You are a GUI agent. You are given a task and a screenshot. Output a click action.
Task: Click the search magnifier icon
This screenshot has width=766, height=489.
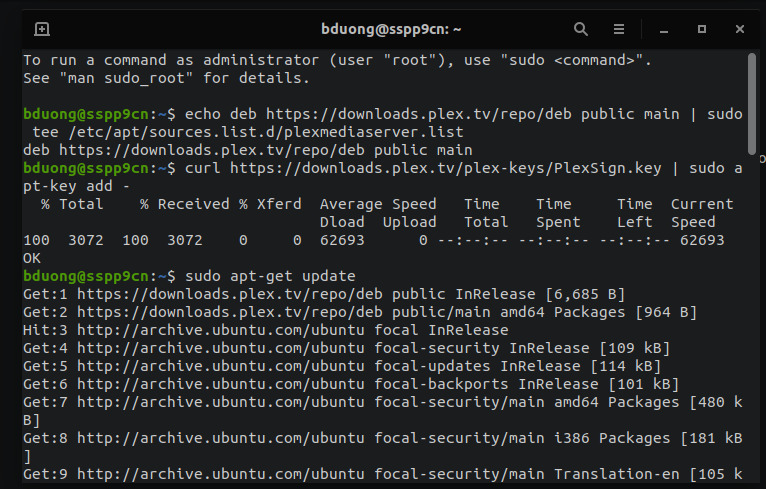click(581, 29)
